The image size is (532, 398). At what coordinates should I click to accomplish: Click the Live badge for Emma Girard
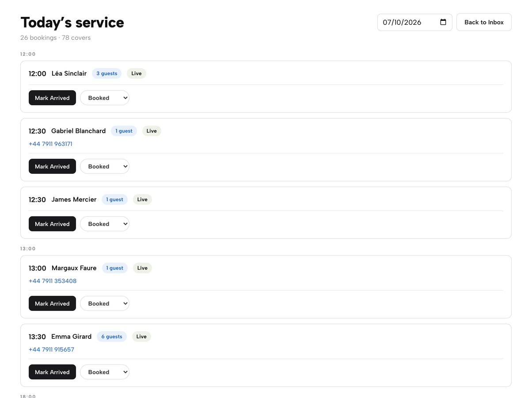pyautogui.click(x=141, y=337)
